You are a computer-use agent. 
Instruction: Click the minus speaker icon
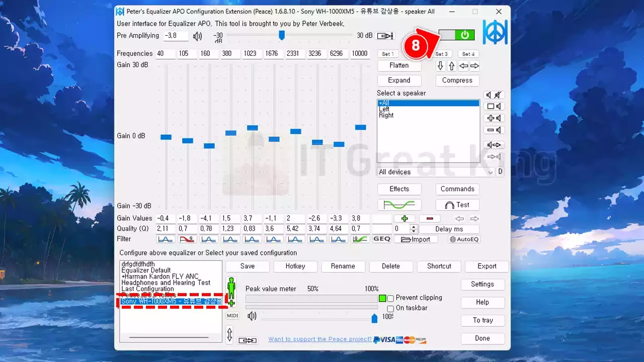[495, 130]
